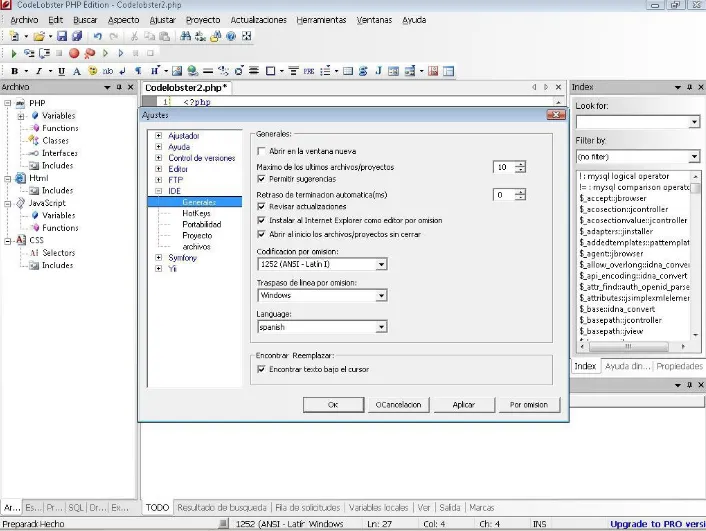Open Traspaso de linea por omision dropdown
This screenshot has height=531, width=706.
(381, 295)
